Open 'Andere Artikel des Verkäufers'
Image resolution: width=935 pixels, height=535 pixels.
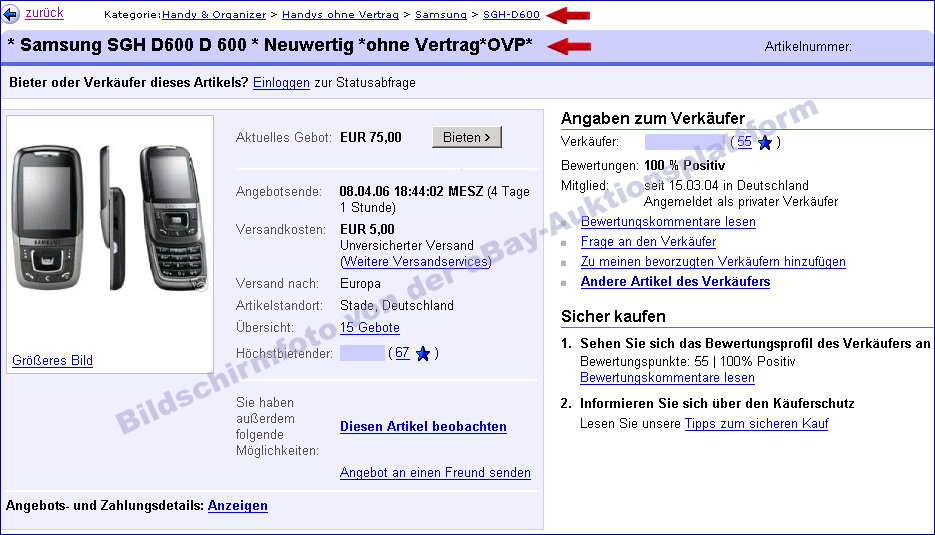[675, 282]
